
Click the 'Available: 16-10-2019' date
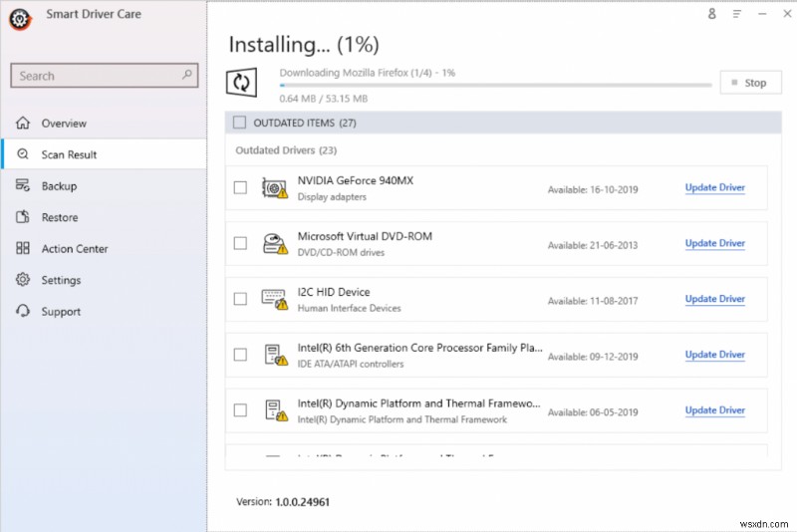pos(593,189)
